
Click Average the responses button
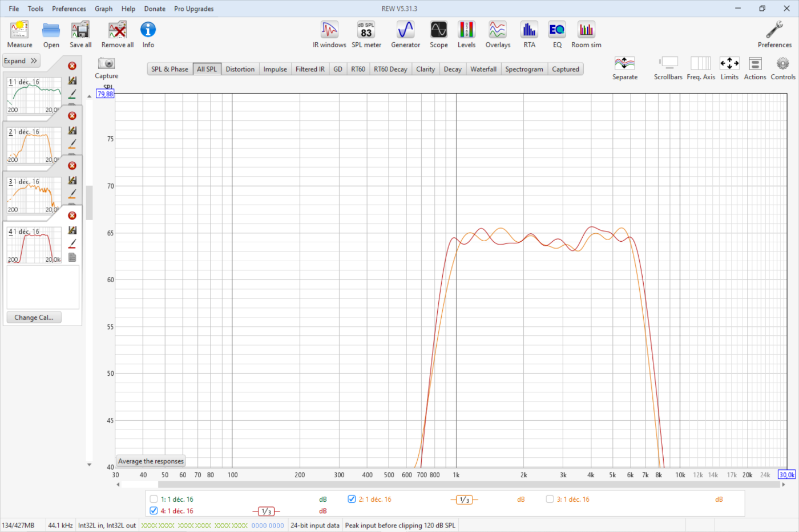[151, 461]
